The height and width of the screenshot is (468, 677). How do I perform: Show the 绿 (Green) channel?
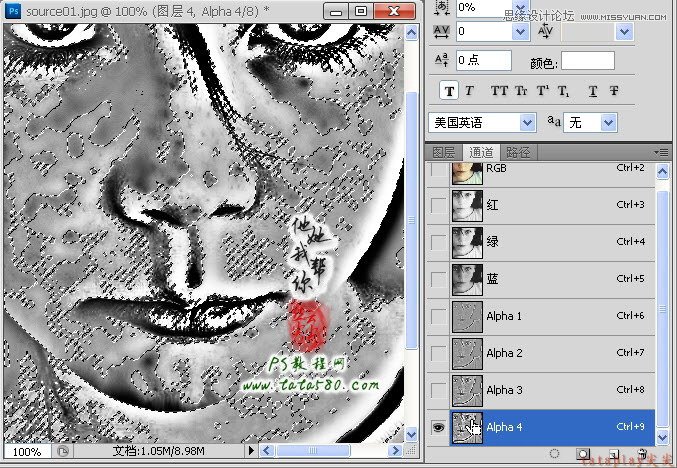tap(438, 243)
